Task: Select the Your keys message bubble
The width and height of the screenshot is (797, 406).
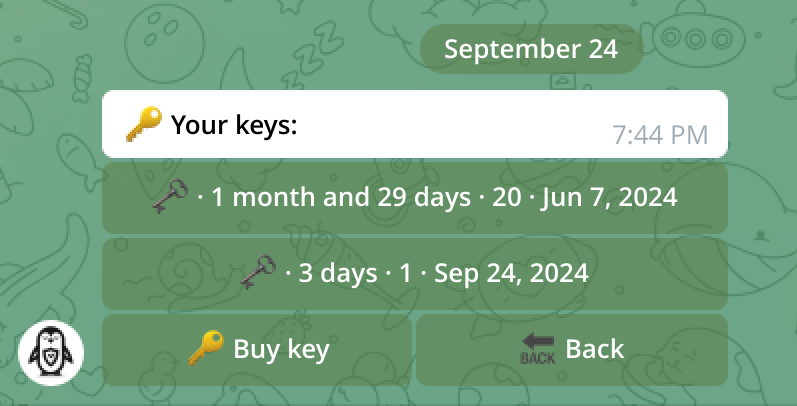Action: point(414,124)
